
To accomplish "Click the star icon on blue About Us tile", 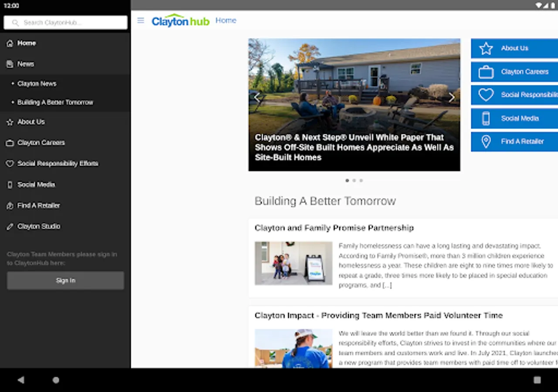I will click(x=486, y=48).
